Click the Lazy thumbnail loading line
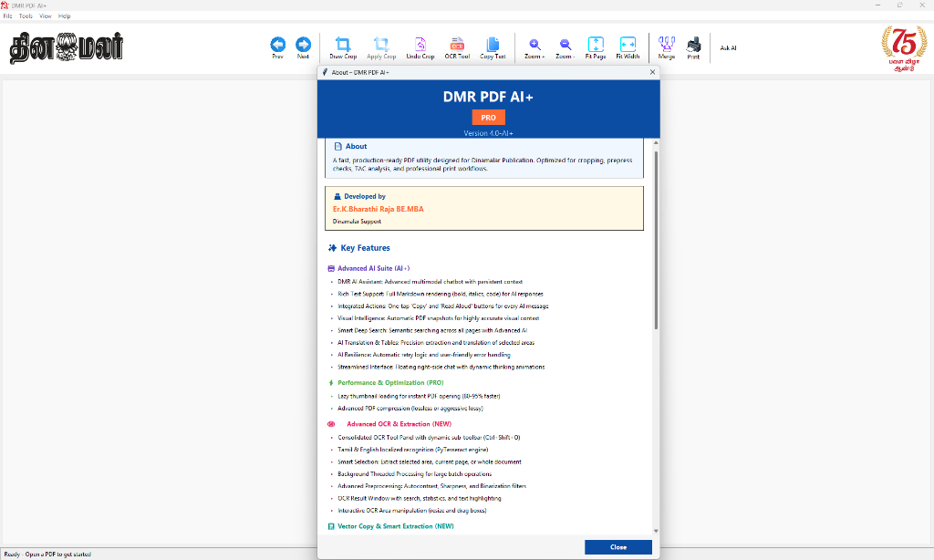This screenshot has width=934, height=560. [419, 396]
